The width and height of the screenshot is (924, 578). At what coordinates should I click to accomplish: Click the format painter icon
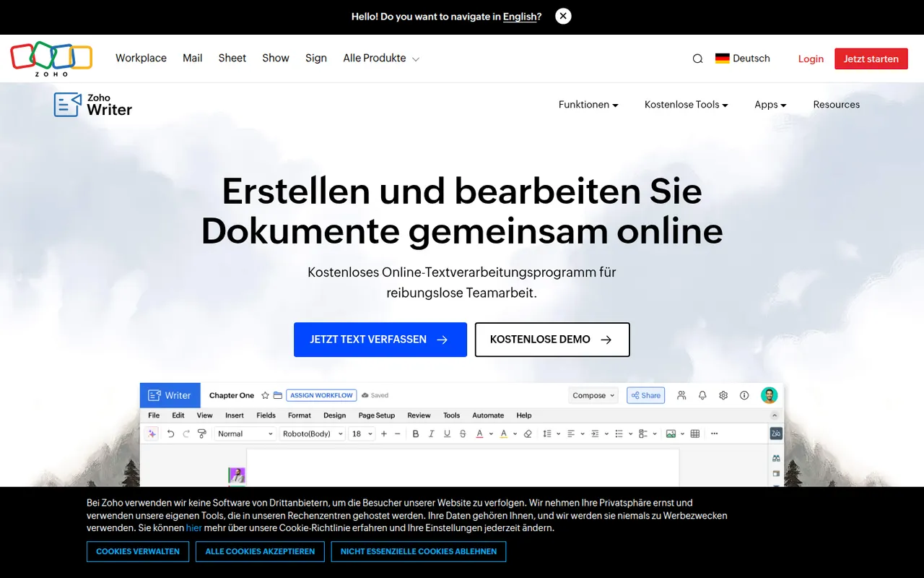tap(201, 433)
